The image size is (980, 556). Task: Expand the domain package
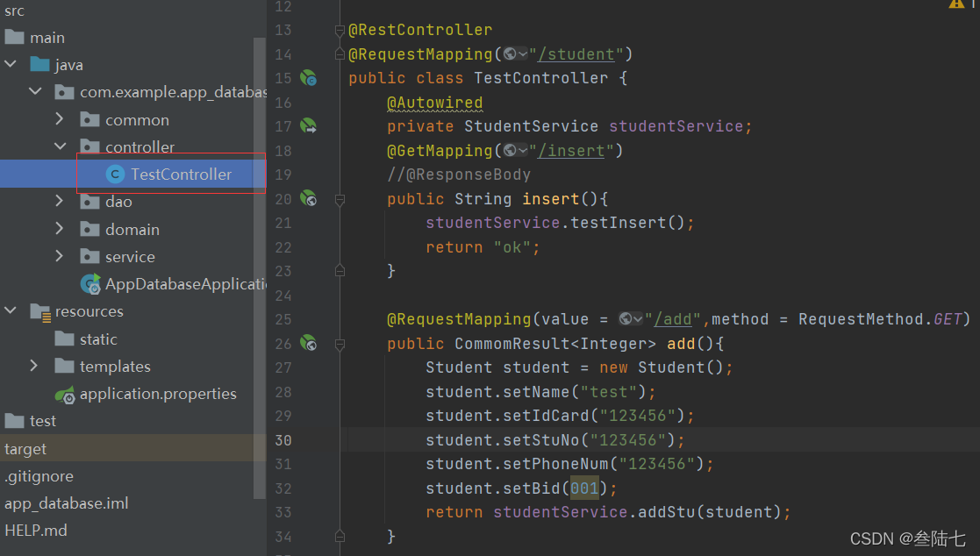pos(60,228)
